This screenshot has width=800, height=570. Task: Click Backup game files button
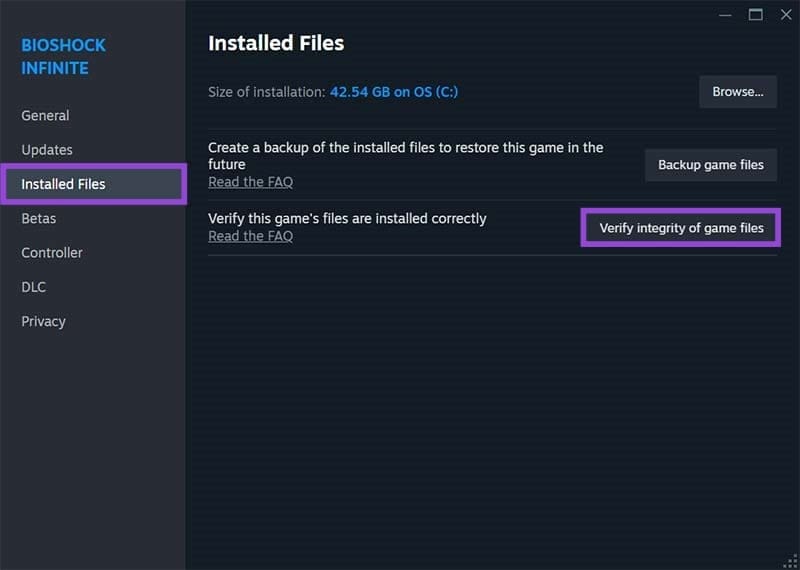coord(711,165)
